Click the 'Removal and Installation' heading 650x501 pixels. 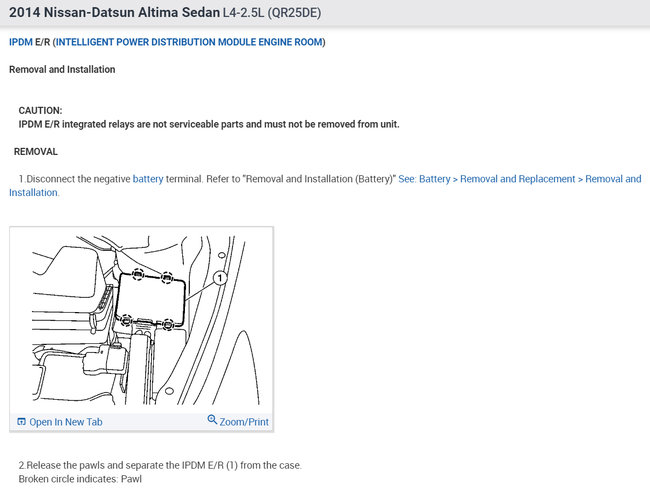[x=62, y=69]
